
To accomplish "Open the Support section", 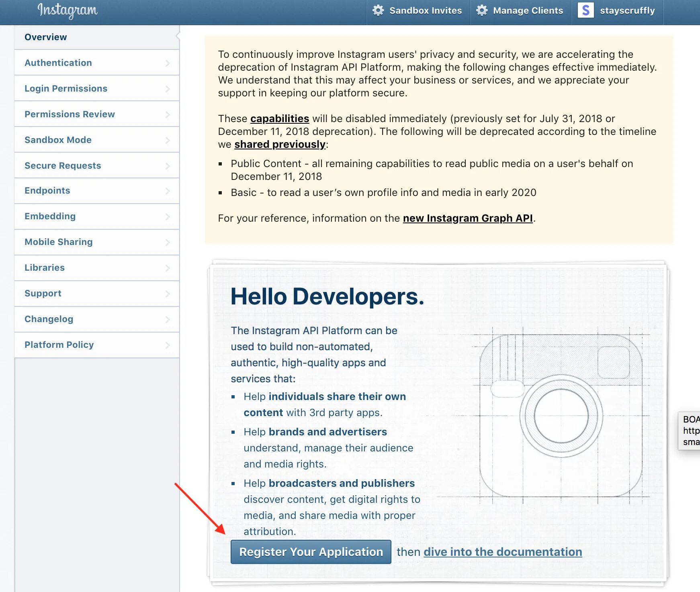I will (x=97, y=294).
